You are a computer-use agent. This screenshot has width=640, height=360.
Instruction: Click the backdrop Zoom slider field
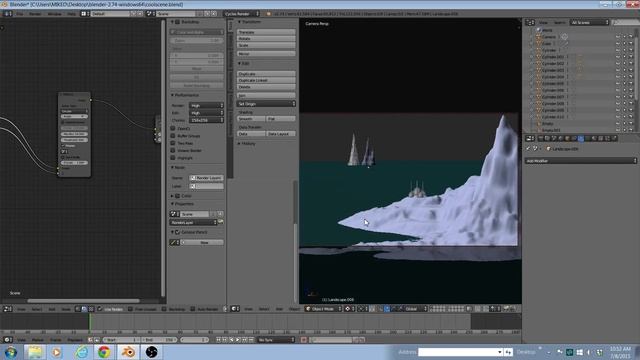coord(197,41)
